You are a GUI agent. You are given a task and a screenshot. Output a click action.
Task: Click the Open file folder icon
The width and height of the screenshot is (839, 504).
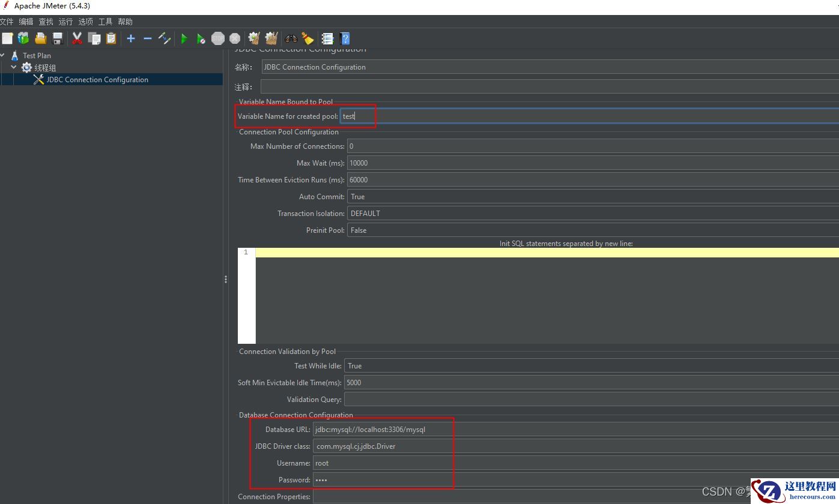pos(40,38)
